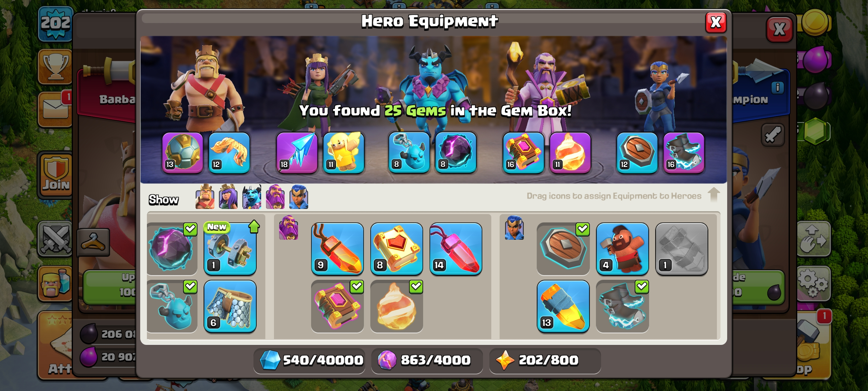Show Archer Queen equipment filter
Image resolution: width=868 pixels, height=391 pixels.
(228, 197)
